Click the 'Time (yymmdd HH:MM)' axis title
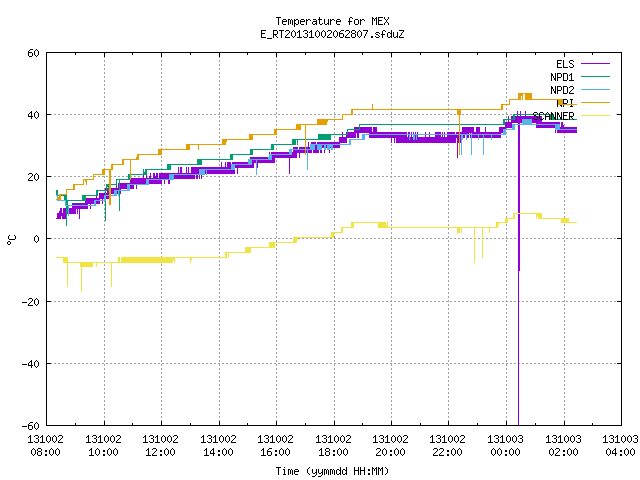 (332, 471)
